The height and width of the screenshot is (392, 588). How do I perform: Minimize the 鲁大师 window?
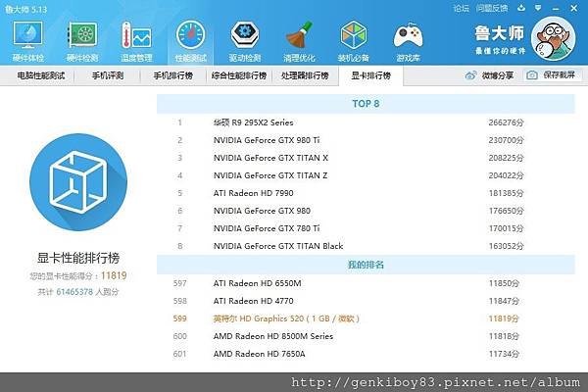point(556,8)
